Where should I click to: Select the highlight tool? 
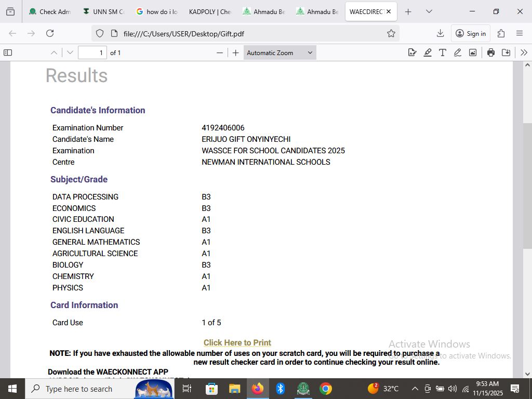(x=427, y=52)
